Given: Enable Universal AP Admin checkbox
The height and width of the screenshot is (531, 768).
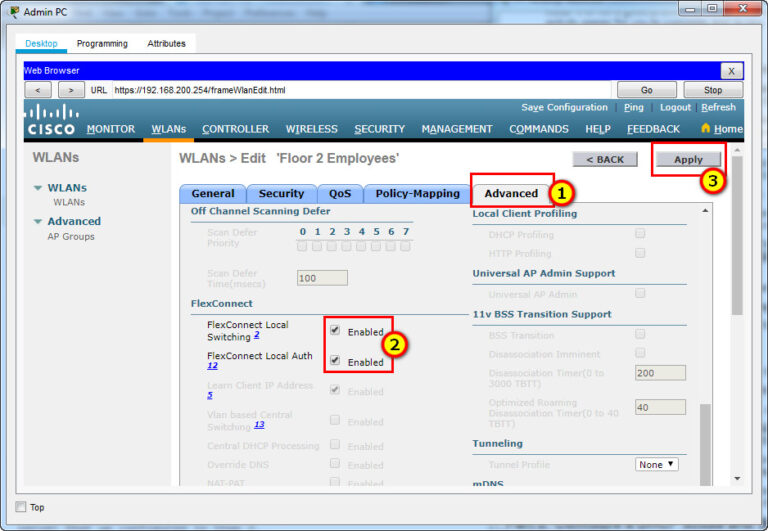Looking at the screenshot, I should (640, 293).
